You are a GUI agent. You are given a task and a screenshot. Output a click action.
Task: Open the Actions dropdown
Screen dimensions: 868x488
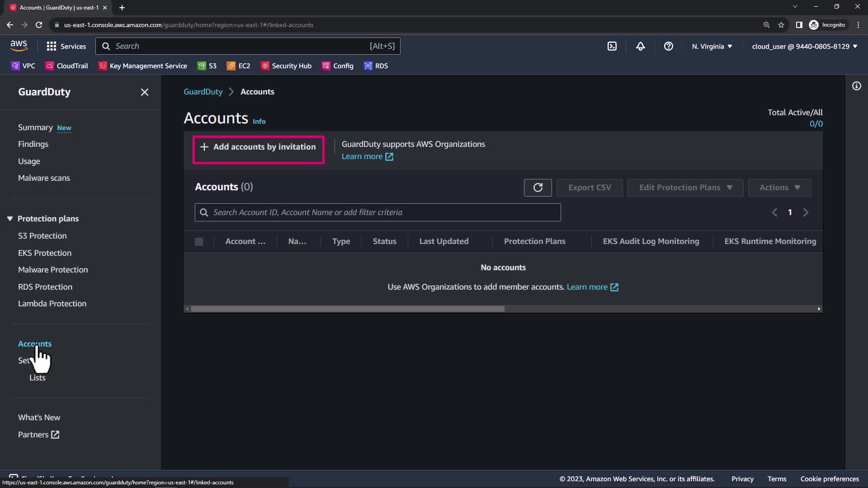tap(779, 188)
